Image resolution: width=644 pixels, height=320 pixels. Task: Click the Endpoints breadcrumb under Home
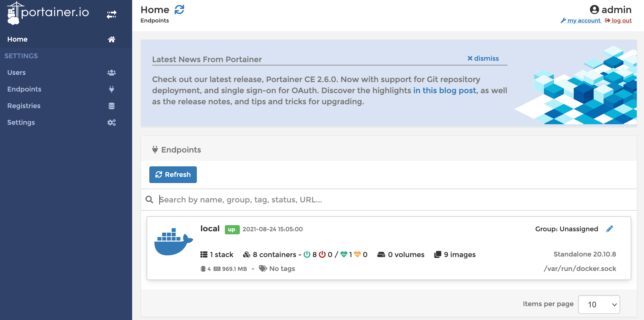click(155, 21)
